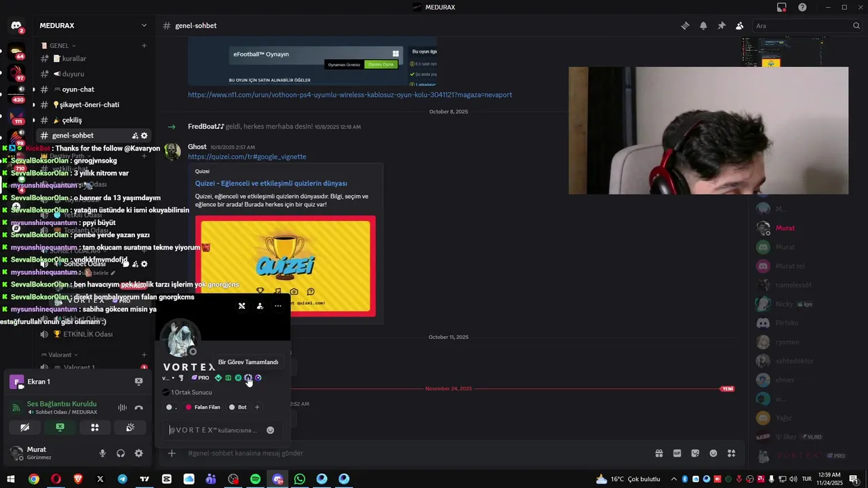Click the Bot role chip
This screenshot has width=868, height=488.
tap(237, 407)
